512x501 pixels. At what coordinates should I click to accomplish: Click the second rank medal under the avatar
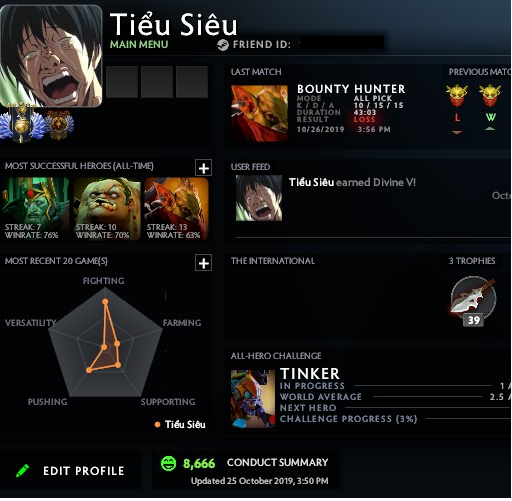click(x=59, y=124)
